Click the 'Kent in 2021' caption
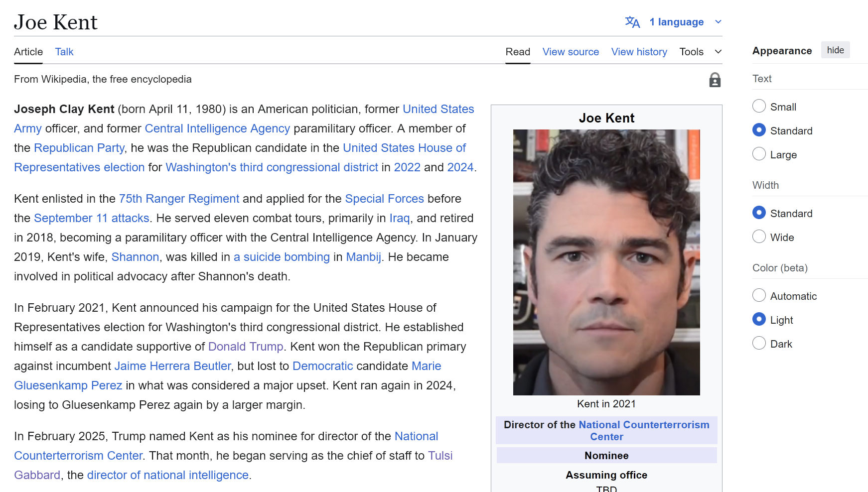 click(606, 404)
